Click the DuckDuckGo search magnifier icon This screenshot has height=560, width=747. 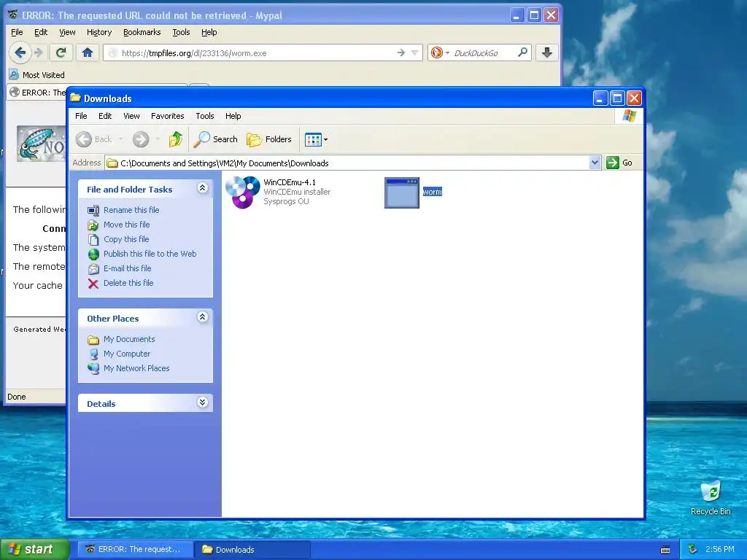pyautogui.click(x=522, y=52)
